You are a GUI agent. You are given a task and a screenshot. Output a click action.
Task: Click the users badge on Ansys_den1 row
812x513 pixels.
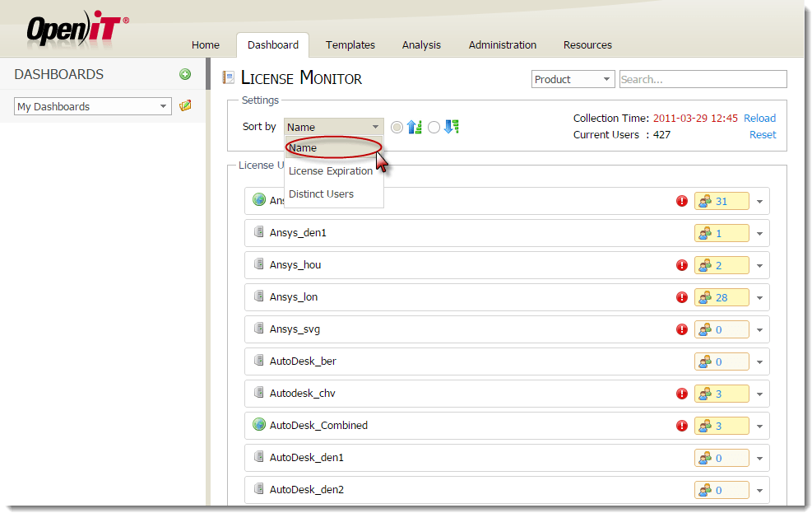[722, 233]
